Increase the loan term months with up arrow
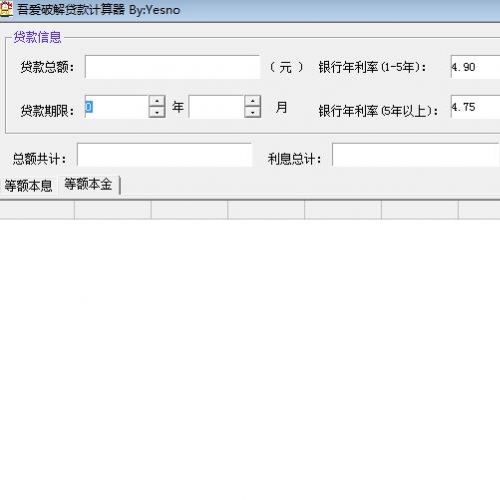Viewport: 500px width, 500px height. (x=252, y=101)
